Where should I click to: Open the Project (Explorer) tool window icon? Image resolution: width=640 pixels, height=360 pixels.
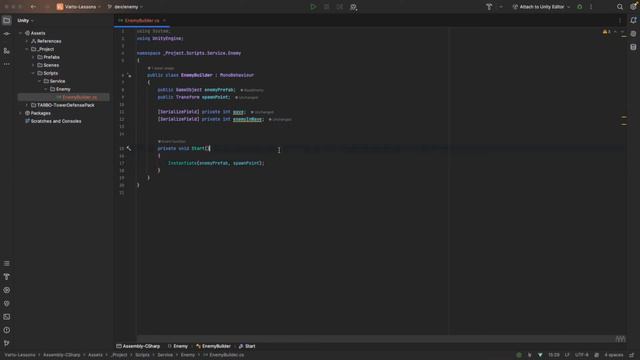pos(7,20)
